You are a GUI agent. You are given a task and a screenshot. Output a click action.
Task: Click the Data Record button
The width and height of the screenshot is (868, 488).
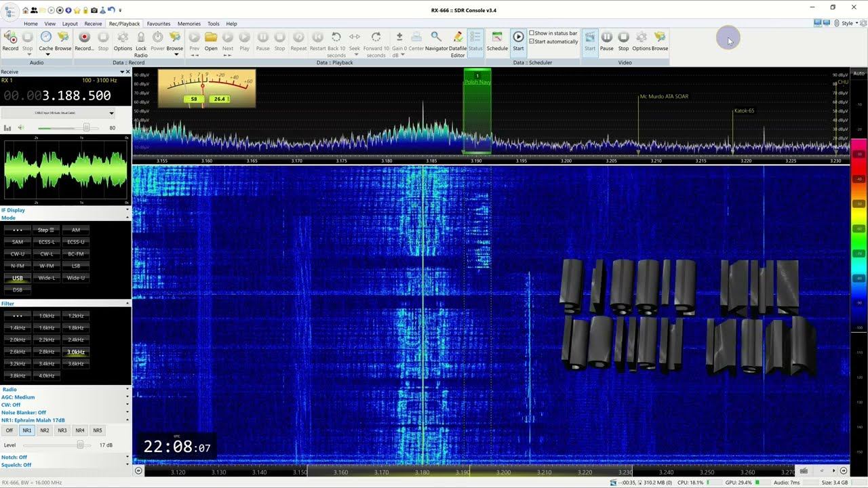tap(84, 41)
